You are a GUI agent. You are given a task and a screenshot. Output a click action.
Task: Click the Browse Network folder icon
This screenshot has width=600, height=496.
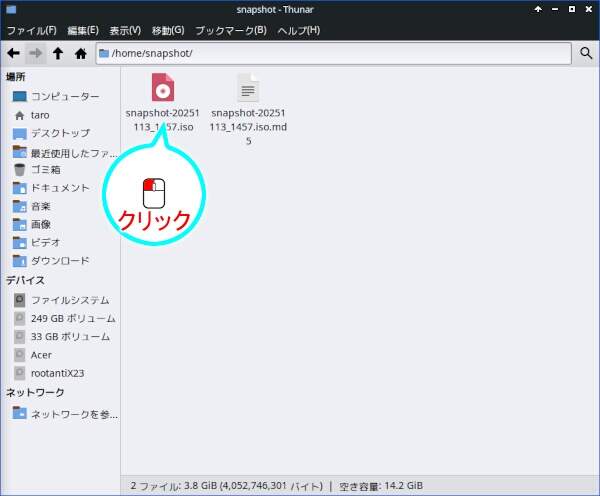20,413
